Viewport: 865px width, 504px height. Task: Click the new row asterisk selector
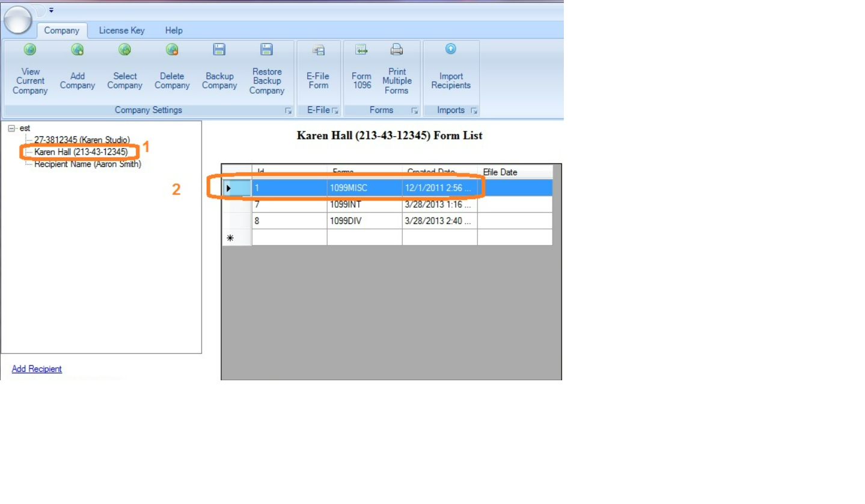(237, 237)
